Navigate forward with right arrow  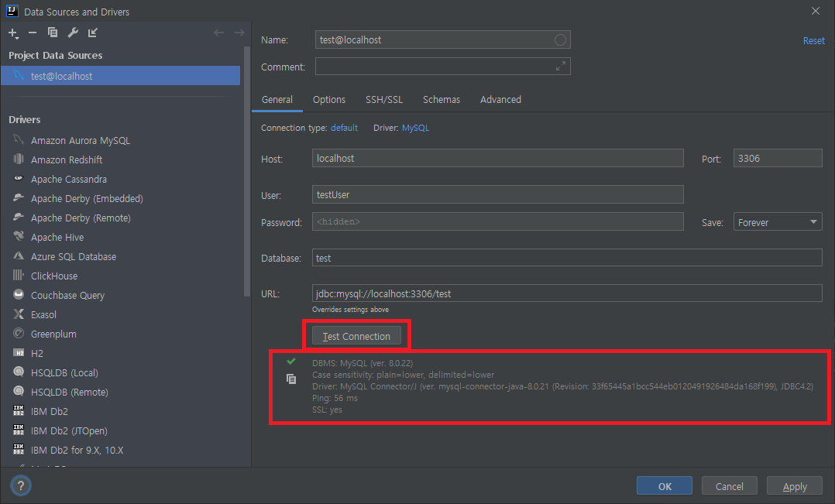(x=239, y=33)
